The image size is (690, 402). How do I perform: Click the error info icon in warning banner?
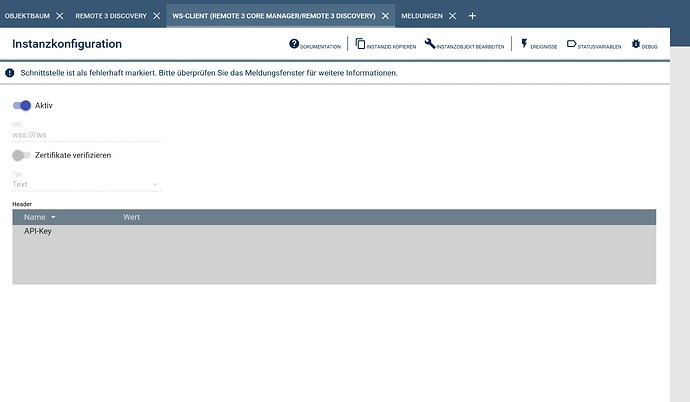pos(10,73)
